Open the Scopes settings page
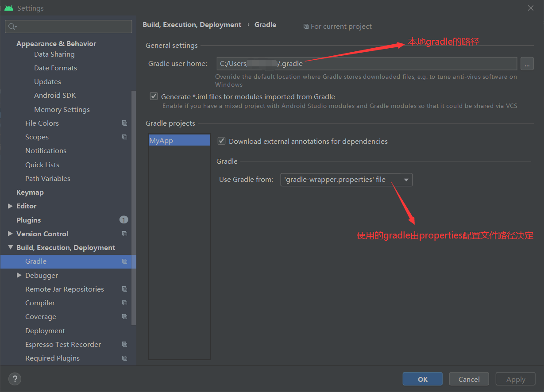The image size is (544, 392). [x=37, y=137]
